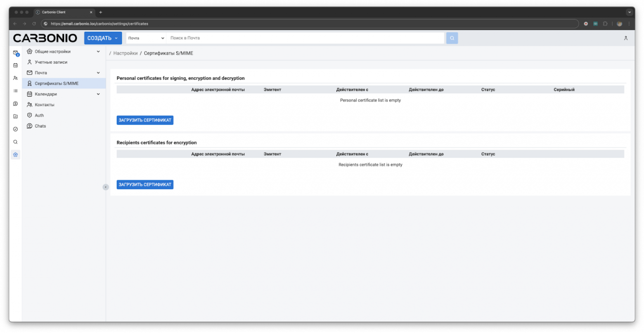Open Contacts module icon in left rail
The height and width of the screenshot is (333, 644).
(x=15, y=78)
